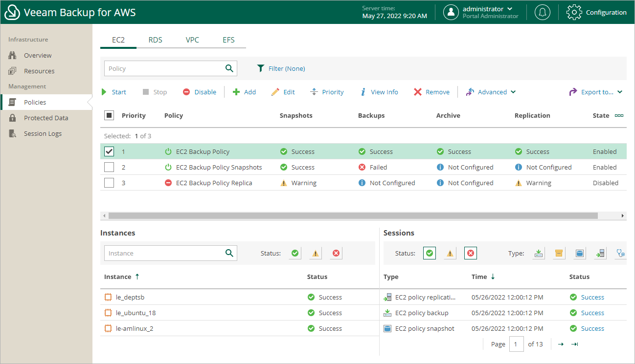635x364 pixels.
Task: Switch to the RDS tab
Action: click(155, 40)
